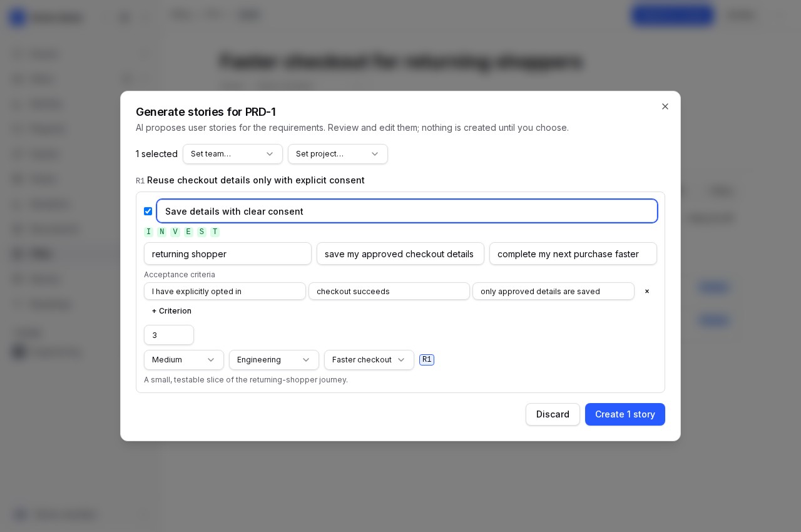Click the 'E' INVEST badge
The image size is (801, 532).
[x=188, y=232]
